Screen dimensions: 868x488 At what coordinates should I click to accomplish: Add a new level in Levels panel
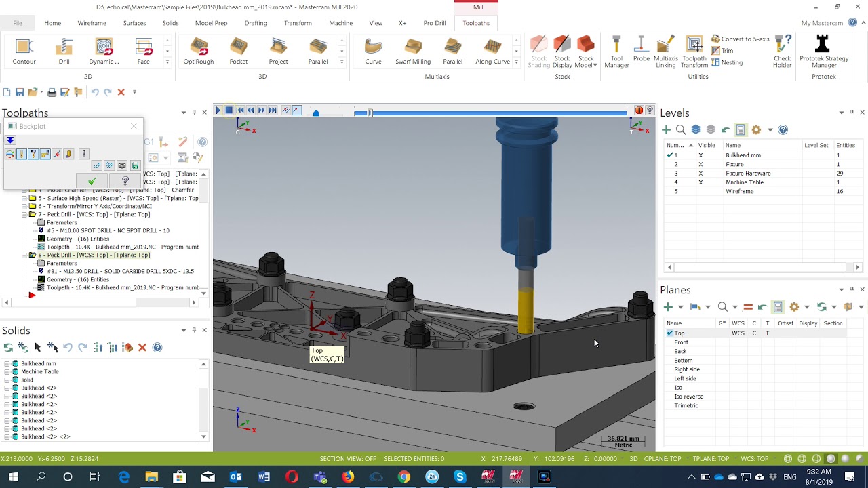coord(666,129)
